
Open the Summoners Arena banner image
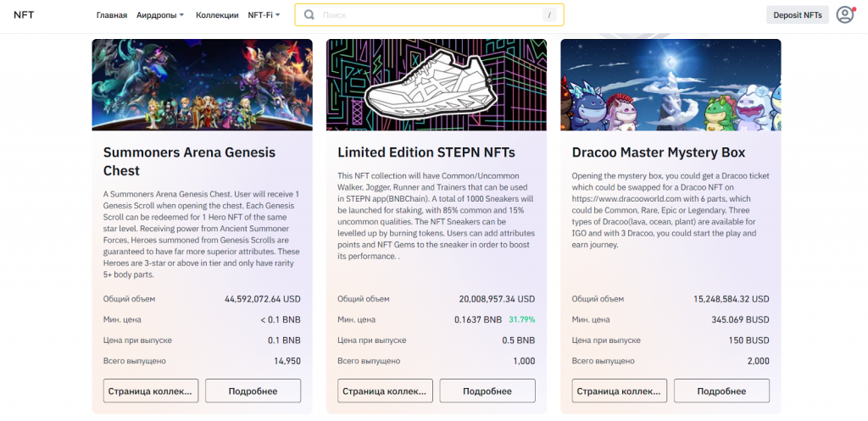pos(202,85)
